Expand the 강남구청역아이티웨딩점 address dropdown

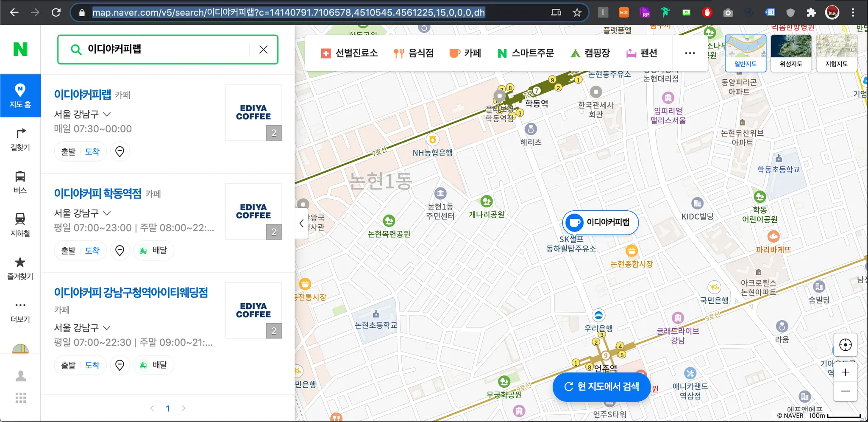coord(107,327)
